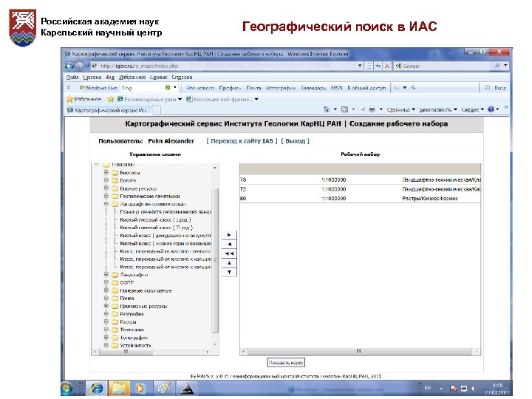Open the Избранное menu in the menu bar

(132, 78)
